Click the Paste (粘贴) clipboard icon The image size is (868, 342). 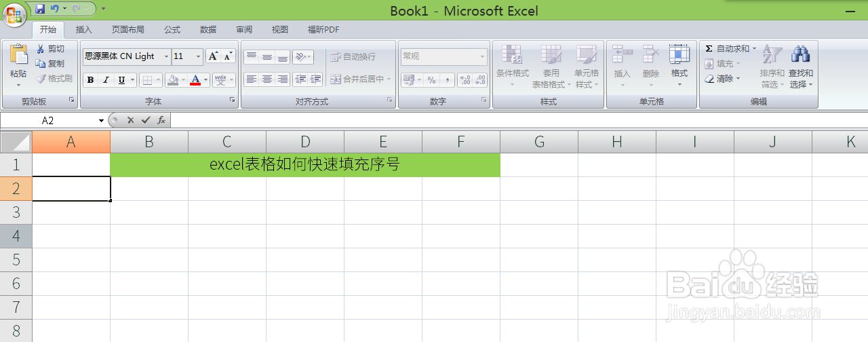(18, 56)
